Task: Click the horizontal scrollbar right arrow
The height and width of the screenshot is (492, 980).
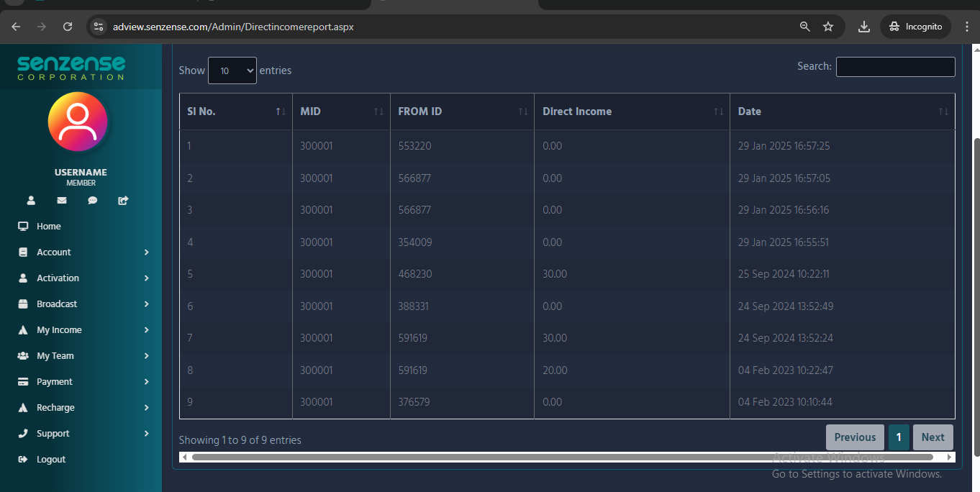Action: pos(949,457)
